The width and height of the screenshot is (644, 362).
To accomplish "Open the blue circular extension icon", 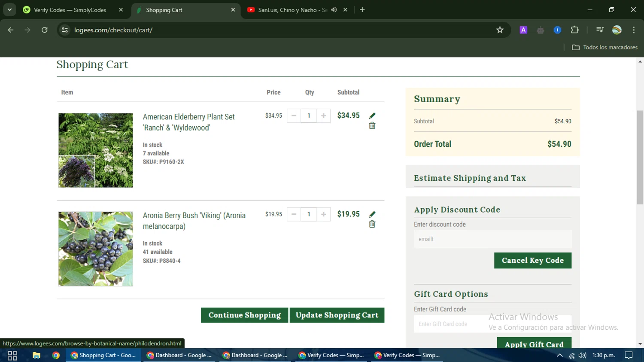I will pos(557,30).
